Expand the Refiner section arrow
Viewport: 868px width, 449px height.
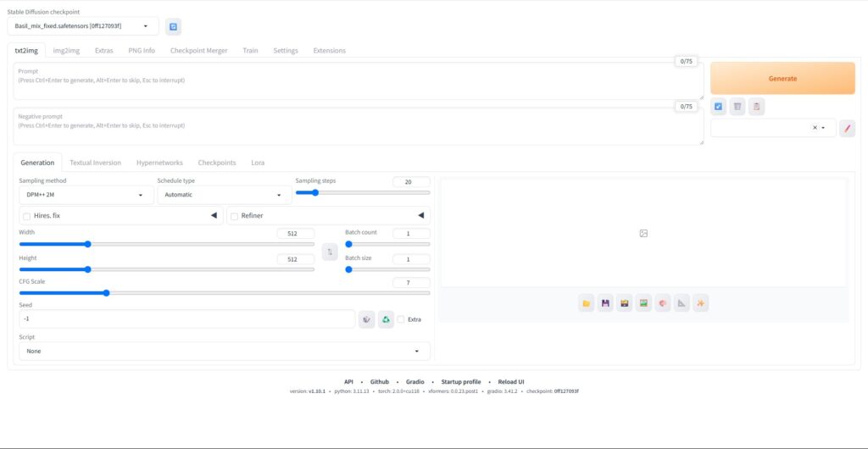(420, 216)
